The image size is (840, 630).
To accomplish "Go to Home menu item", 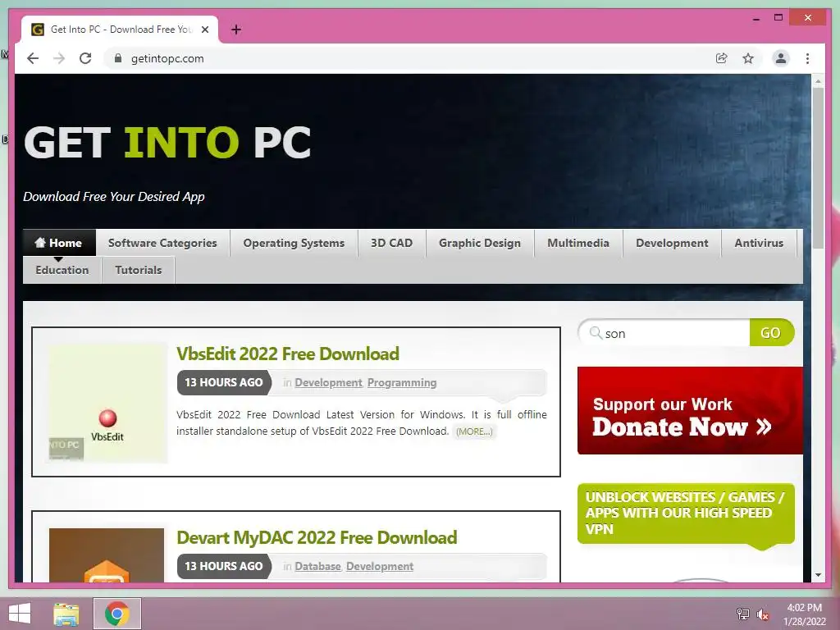I will click(59, 243).
